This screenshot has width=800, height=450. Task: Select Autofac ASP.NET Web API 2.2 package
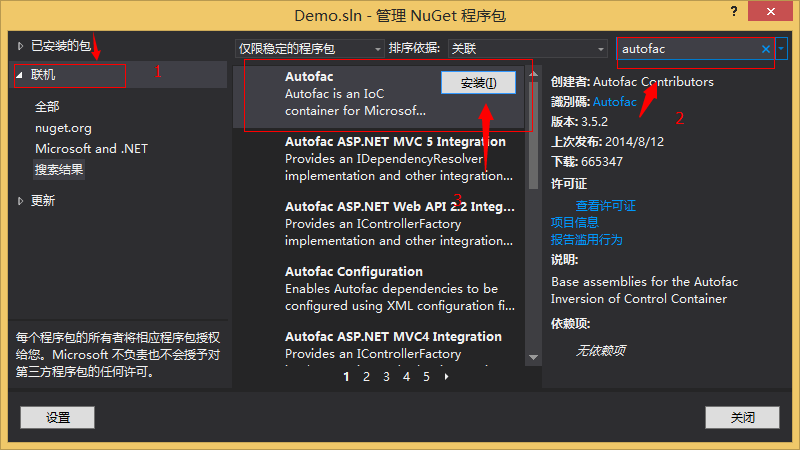(x=379, y=223)
